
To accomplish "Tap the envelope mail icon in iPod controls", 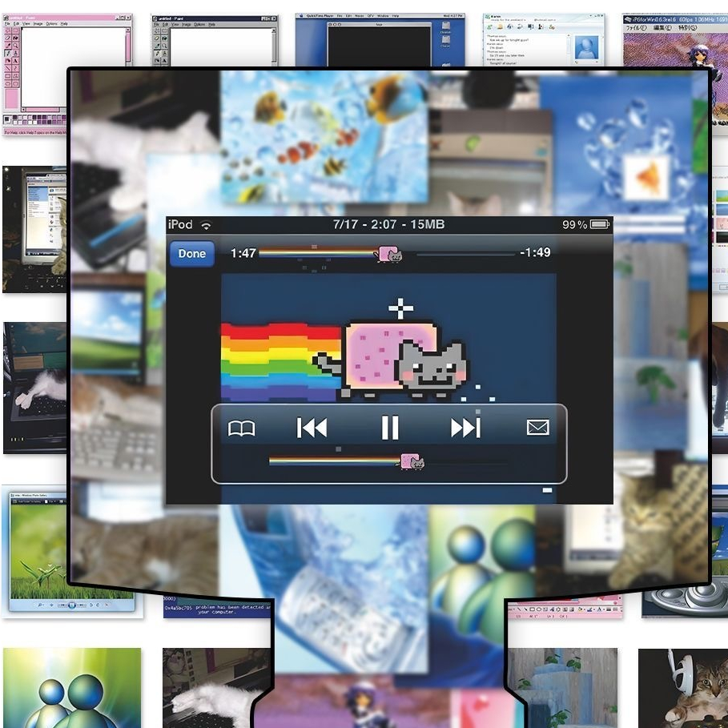I will 538,427.
